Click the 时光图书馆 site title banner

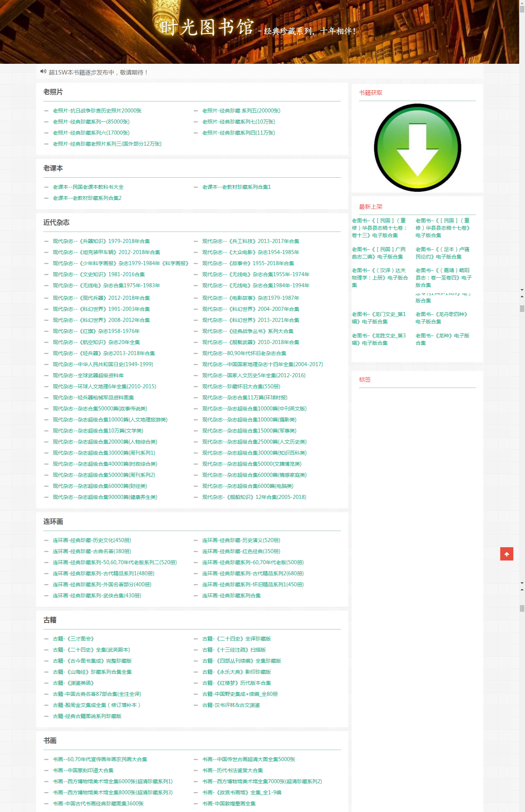(x=207, y=27)
